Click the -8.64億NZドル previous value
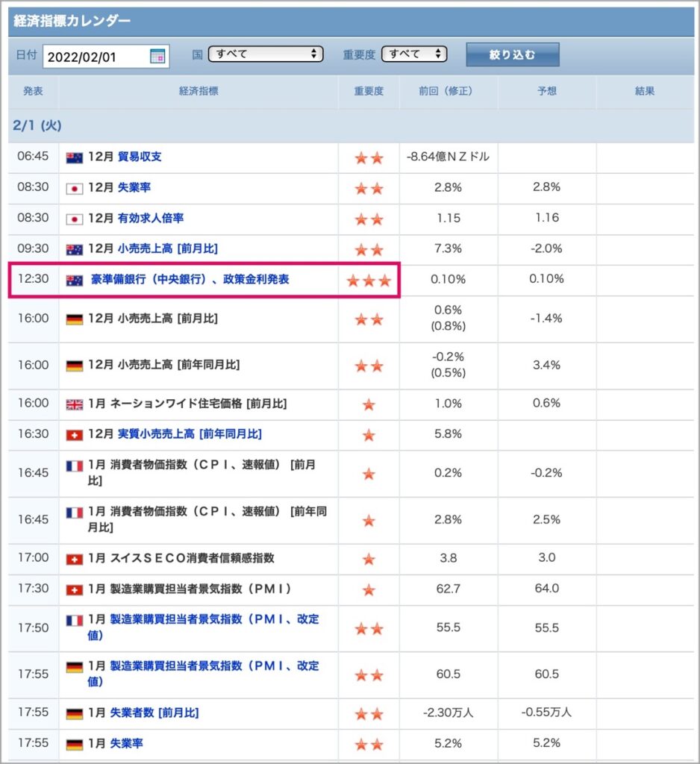Image resolution: width=700 pixels, height=764 pixels. pos(448,157)
